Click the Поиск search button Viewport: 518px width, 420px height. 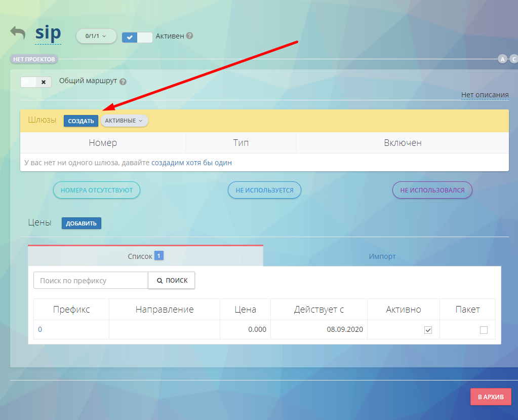pos(171,280)
